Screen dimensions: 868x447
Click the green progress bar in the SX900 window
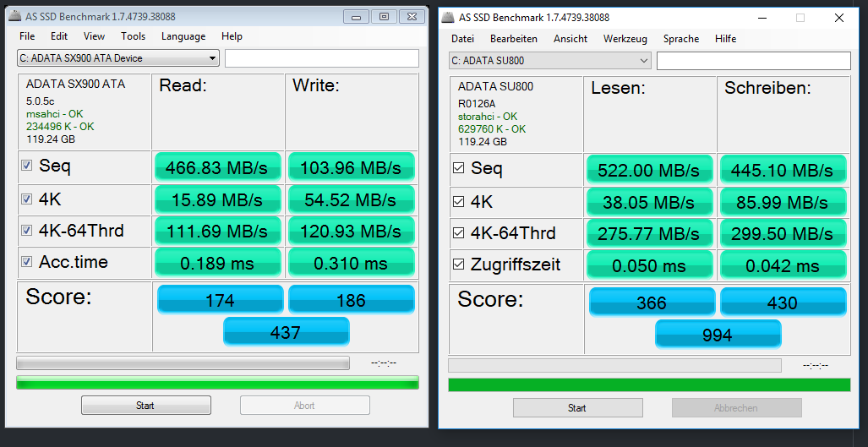click(217, 383)
